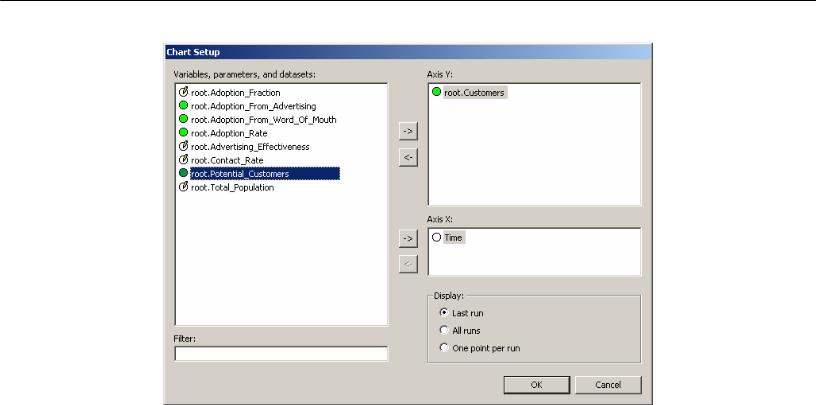Select root.Adoption_From_Word_Of_Mouth variable
This screenshot has height=405, width=816.
tap(263, 120)
